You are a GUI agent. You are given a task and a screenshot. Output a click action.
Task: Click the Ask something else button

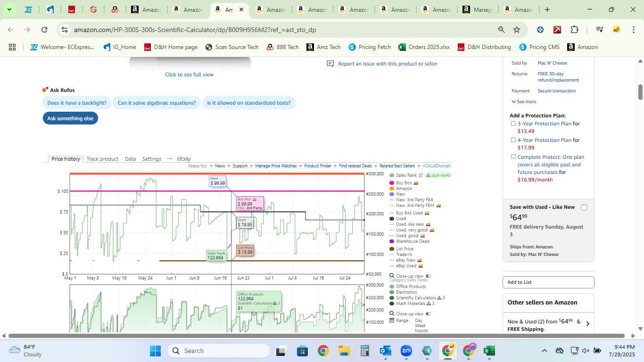[70, 118]
